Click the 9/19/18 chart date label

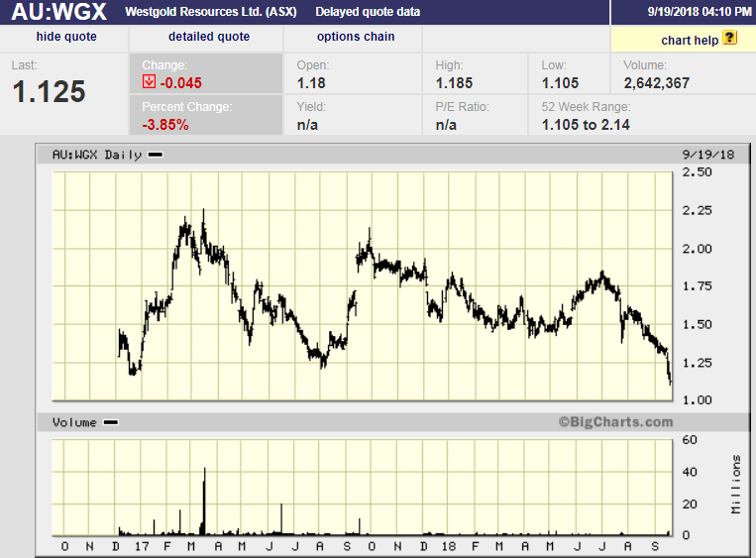pos(708,155)
